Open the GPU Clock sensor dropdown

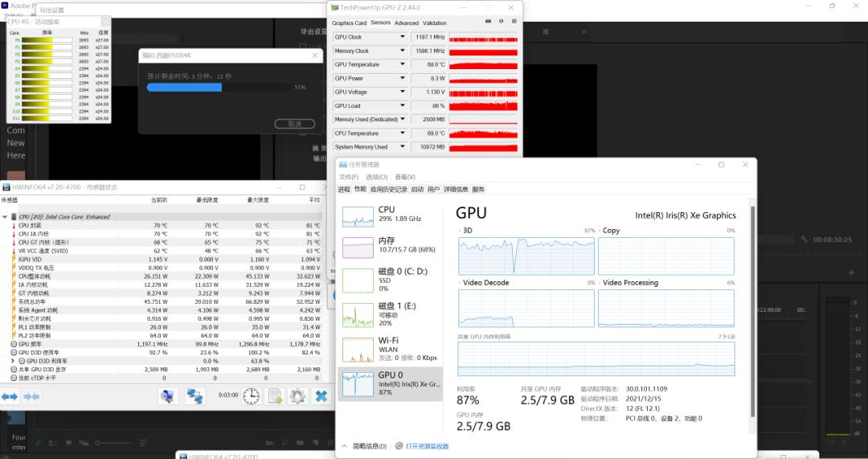[403, 37]
